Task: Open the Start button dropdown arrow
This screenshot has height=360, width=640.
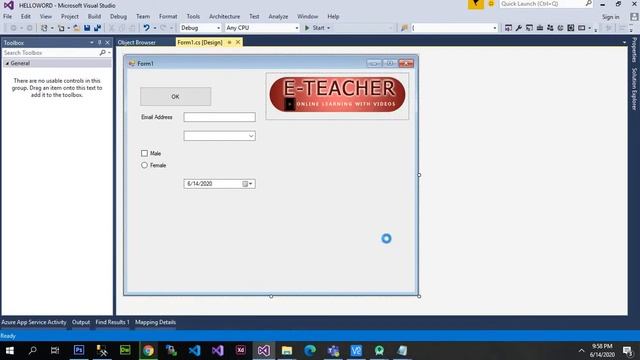Action: (329, 28)
